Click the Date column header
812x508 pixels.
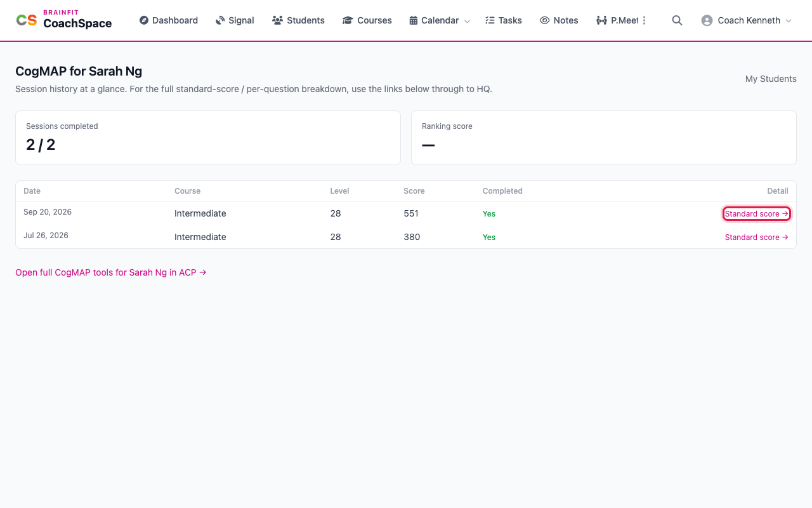tap(32, 191)
